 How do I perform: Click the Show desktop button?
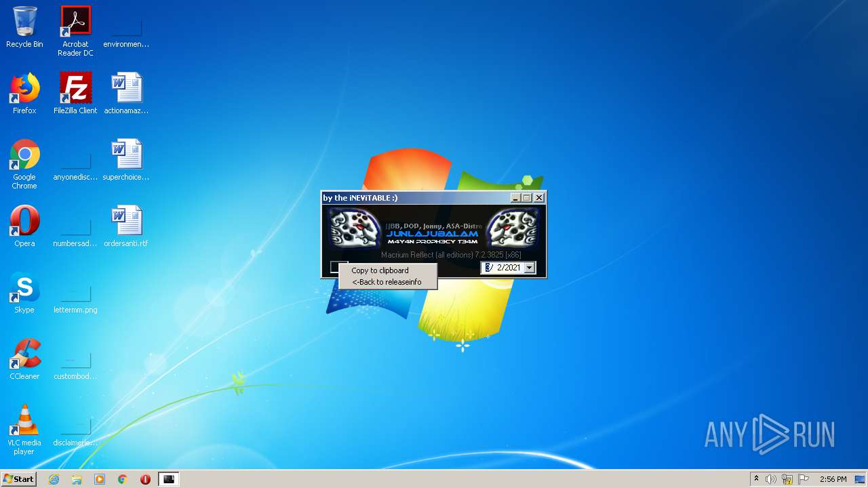(x=861, y=479)
